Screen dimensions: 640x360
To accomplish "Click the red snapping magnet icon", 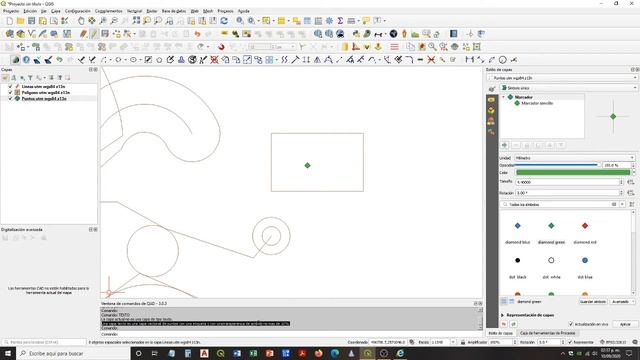I will [221, 47].
